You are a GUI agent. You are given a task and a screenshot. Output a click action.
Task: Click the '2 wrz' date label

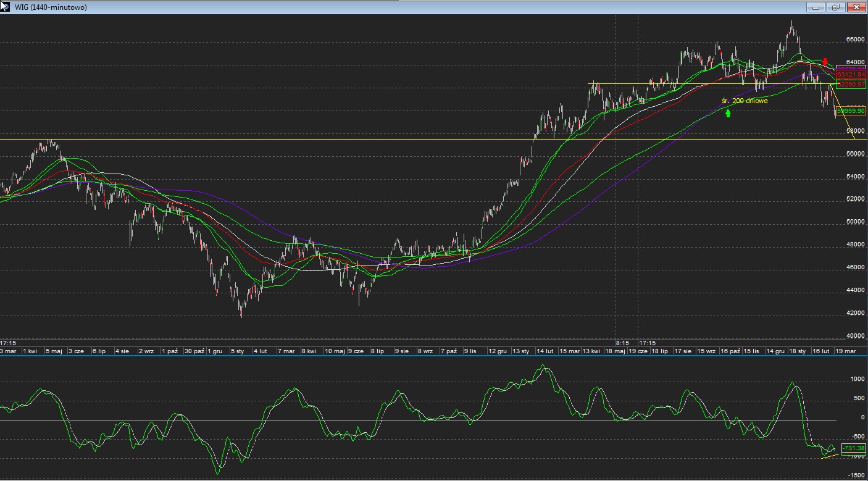click(x=146, y=351)
